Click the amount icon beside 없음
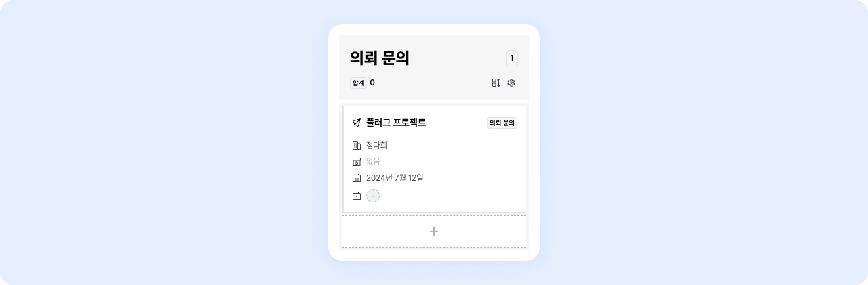This screenshot has height=285, width=868. (x=356, y=162)
